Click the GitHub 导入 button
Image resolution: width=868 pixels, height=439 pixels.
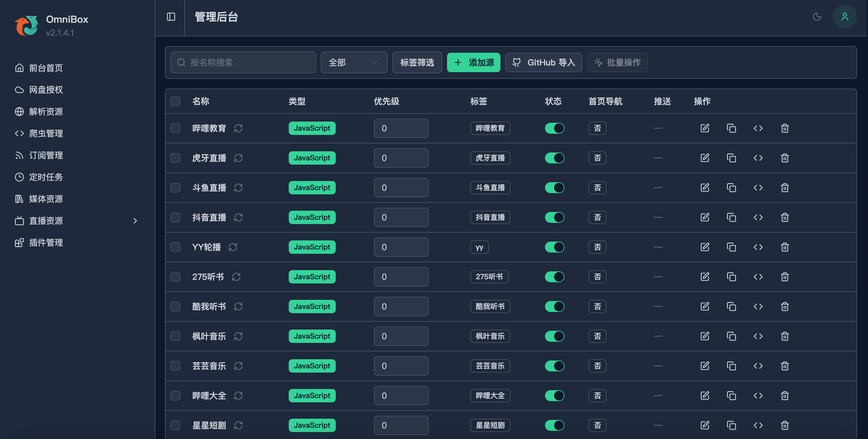pyautogui.click(x=543, y=62)
